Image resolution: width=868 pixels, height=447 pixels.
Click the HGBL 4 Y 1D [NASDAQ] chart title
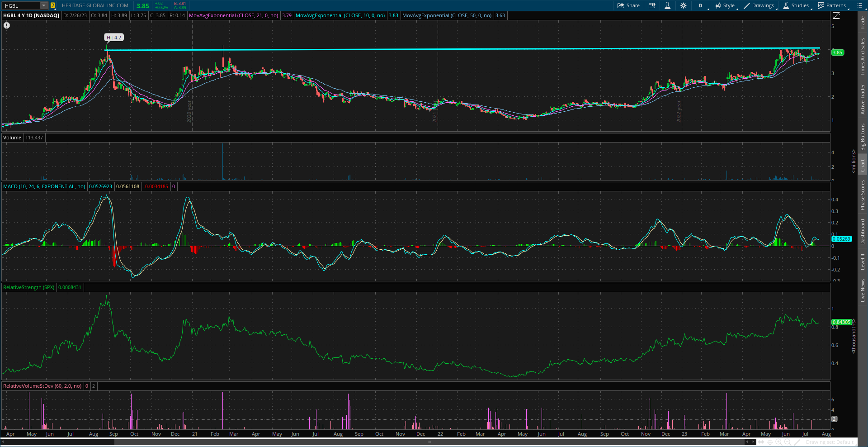click(31, 15)
